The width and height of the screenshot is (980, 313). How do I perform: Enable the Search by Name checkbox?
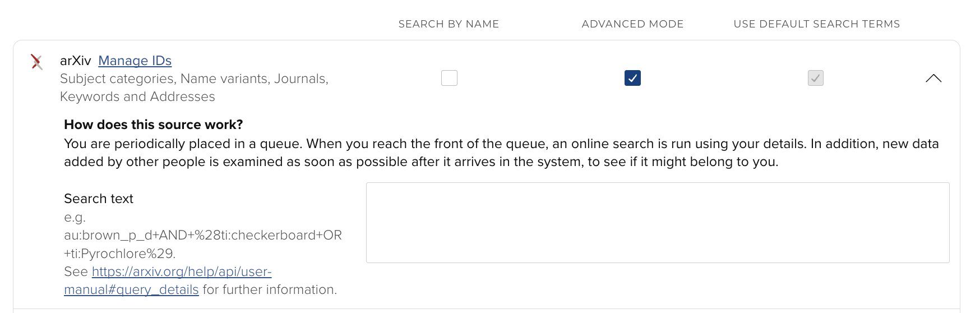click(x=449, y=78)
